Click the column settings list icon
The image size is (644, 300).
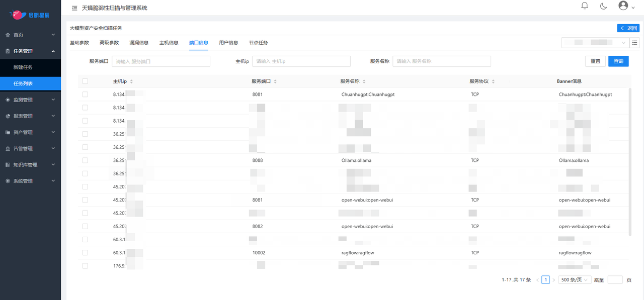point(635,43)
